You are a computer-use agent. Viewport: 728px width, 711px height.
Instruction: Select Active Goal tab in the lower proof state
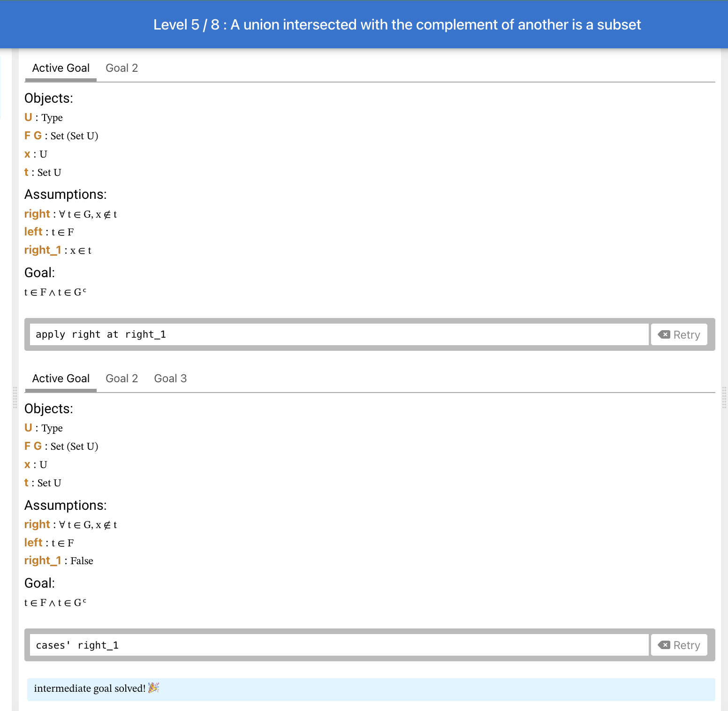click(x=61, y=378)
